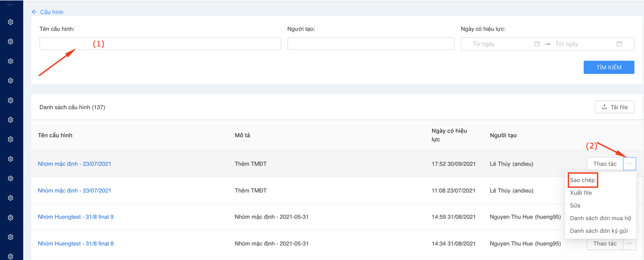
Task: Open Danh sách đơn mua hộ menu entry
Action: [600, 218]
